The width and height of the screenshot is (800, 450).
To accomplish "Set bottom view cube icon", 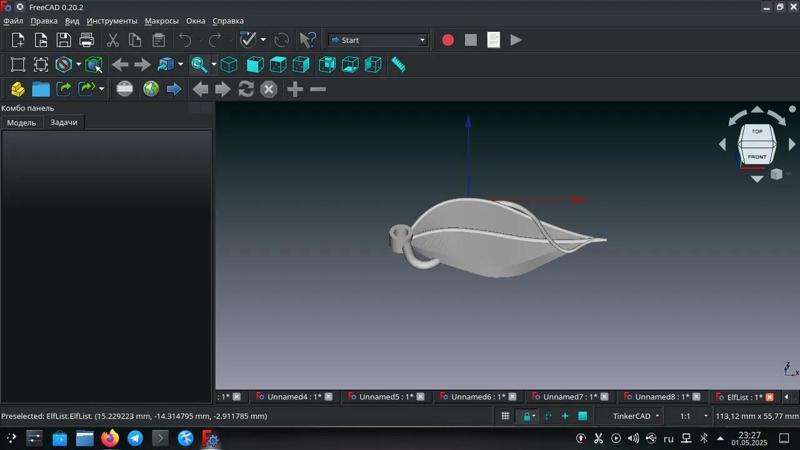I will pos(350,65).
